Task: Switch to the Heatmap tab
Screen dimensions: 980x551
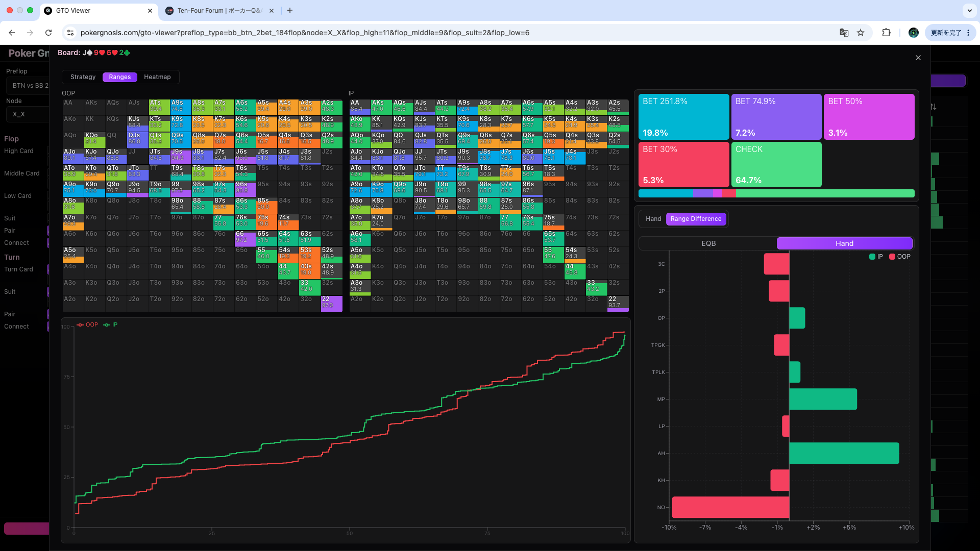Action: pyautogui.click(x=157, y=77)
